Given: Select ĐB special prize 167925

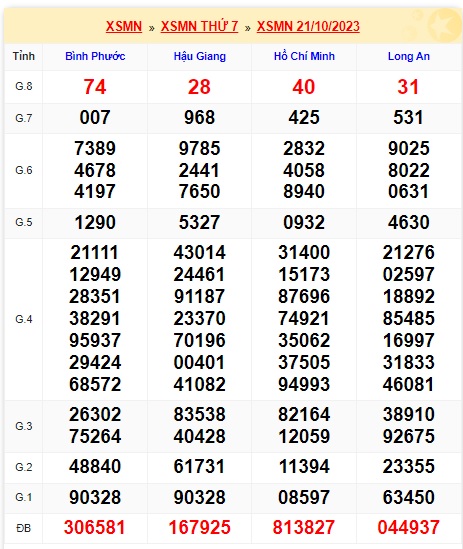Looking at the screenshot, I should coord(200,528).
